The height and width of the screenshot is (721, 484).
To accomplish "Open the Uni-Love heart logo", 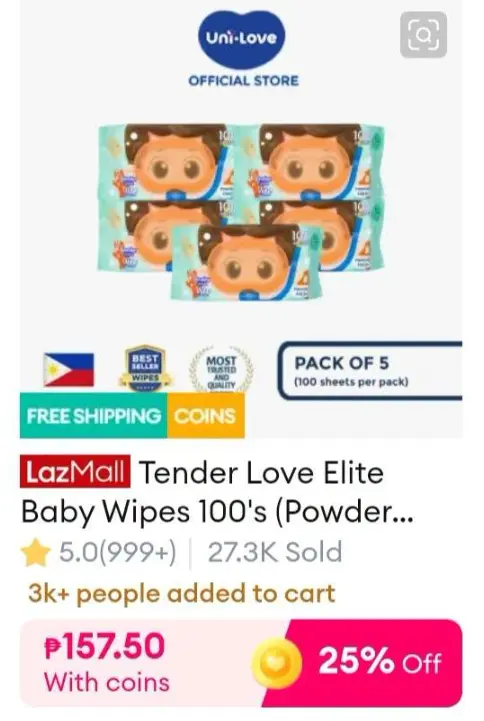I will tap(242, 39).
